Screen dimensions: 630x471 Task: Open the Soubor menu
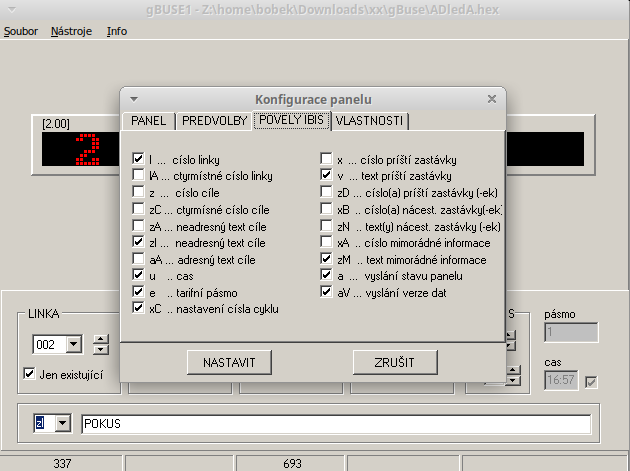click(20, 31)
